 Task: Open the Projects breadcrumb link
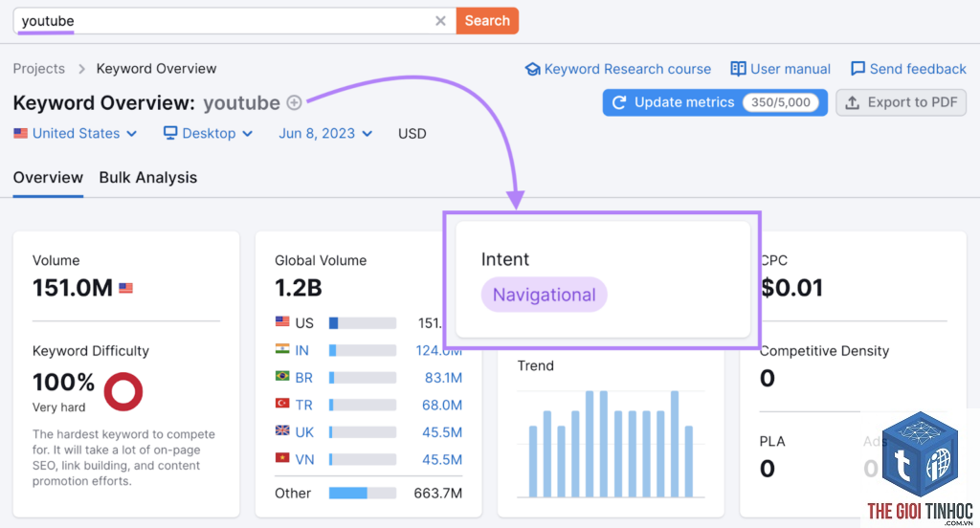point(38,69)
